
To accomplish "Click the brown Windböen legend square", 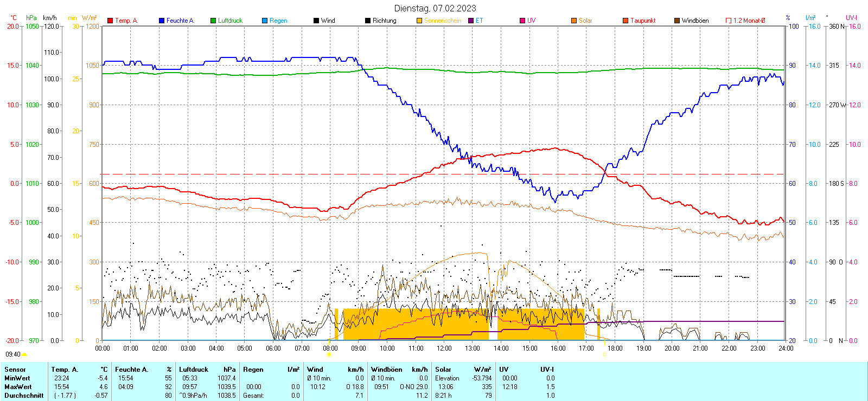I will pos(677,21).
